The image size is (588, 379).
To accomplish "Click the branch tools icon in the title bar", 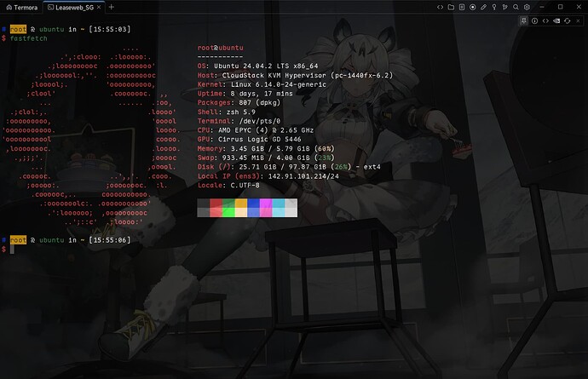I will pyautogui.click(x=505, y=7).
